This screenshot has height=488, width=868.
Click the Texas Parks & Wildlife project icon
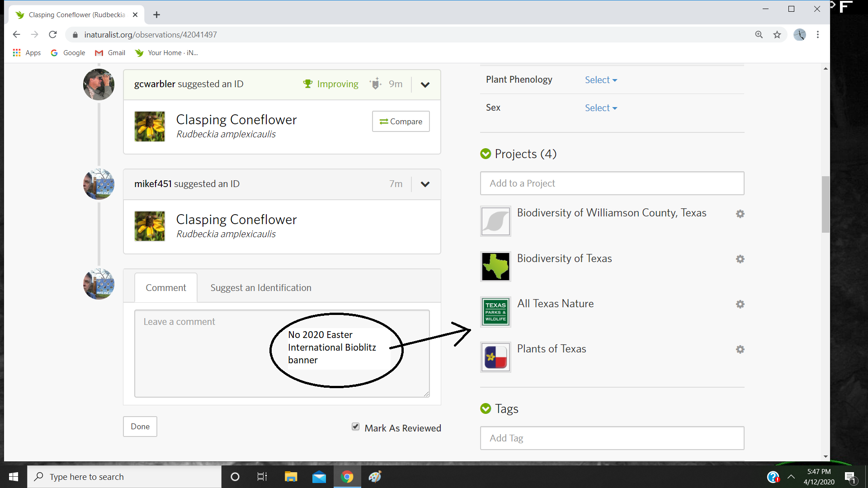(x=495, y=312)
